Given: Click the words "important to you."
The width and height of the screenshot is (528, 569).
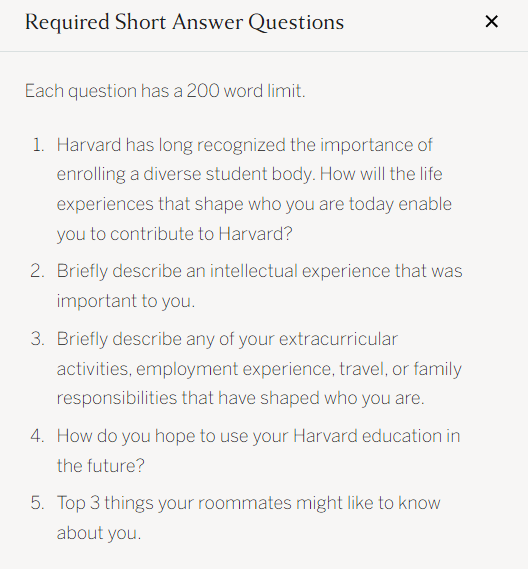Looking at the screenshot, I should (x=126, y=301).
